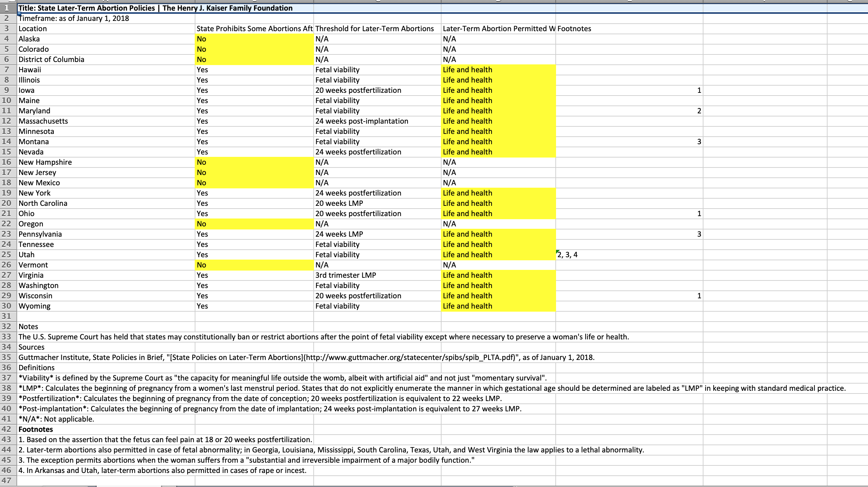This screenshot has width=868, height=487.
Task: Click the row 25 header number
Action: (8, 255)
